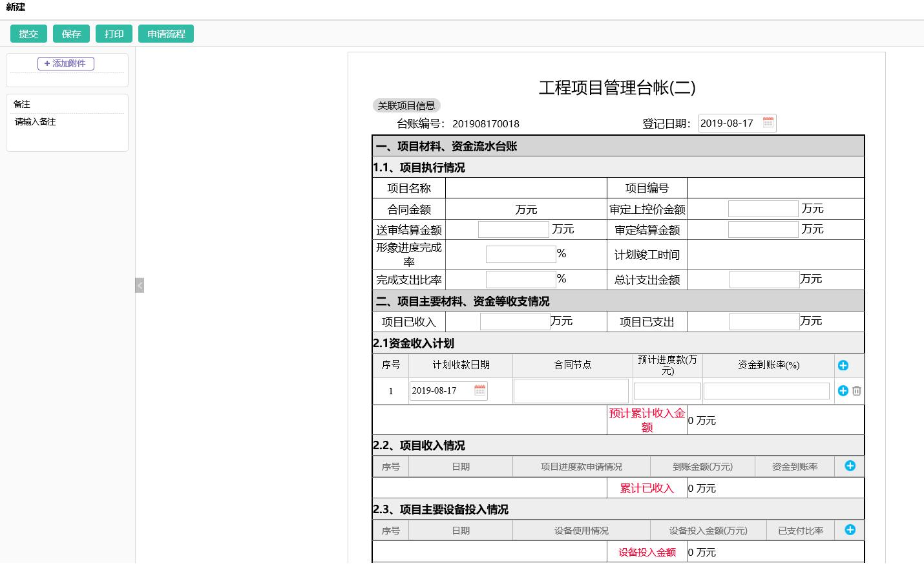
Task: Click 添加附件 to attach a file
Action: [66, 63]
